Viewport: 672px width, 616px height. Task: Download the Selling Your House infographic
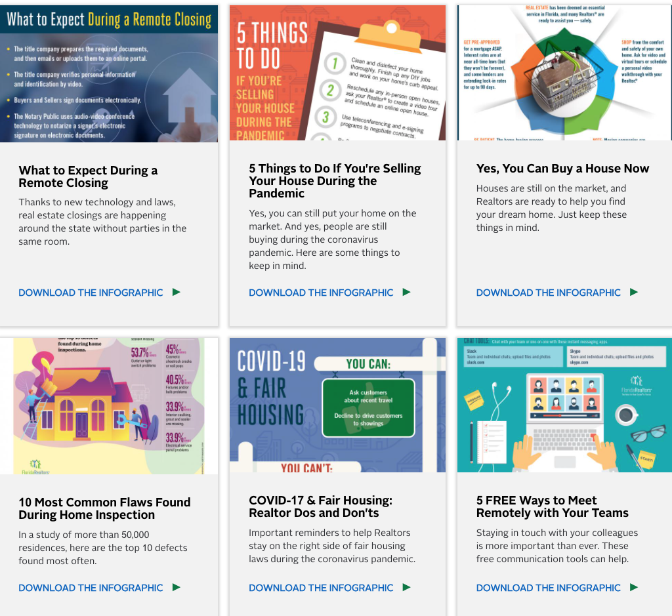click(x=321, y=293)
